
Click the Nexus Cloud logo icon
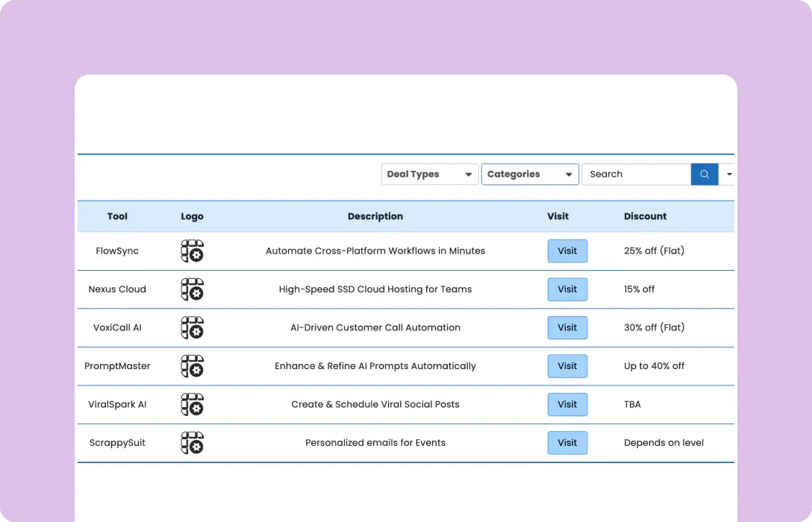pyautogui.click(x=192, y=289)
